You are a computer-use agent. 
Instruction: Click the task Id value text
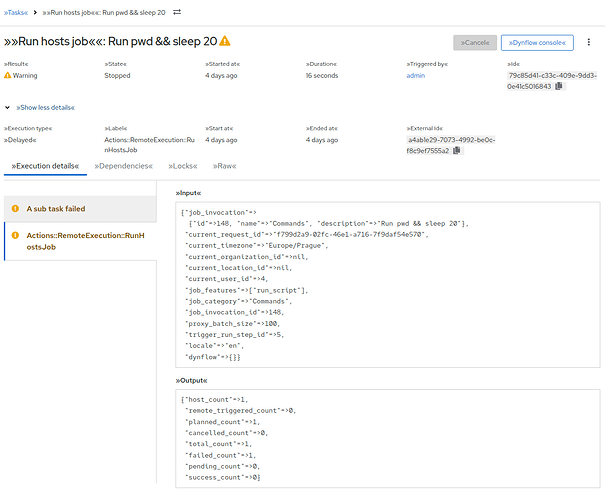click(x=552, y=81)
